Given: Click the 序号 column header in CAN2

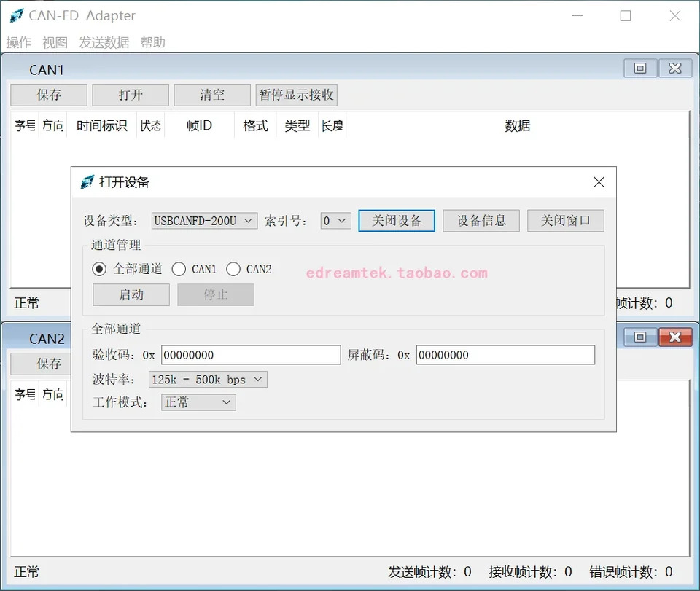Looking at the screenshot, I should click(25, 394).
